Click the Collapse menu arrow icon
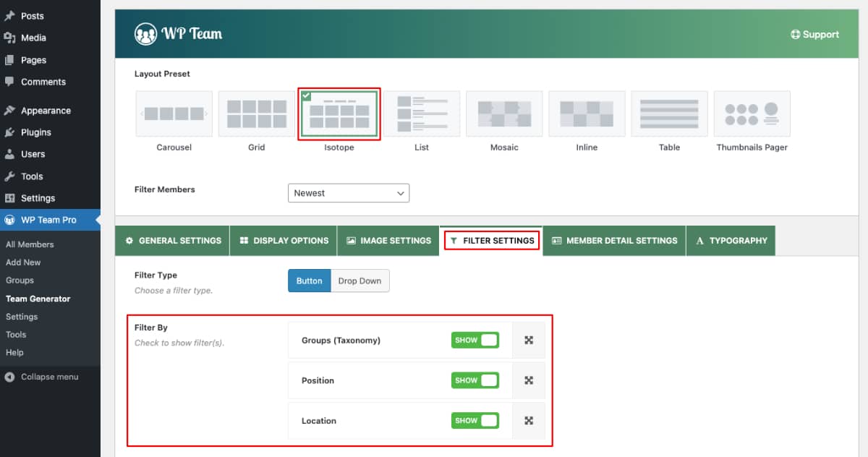Viewport: 868px width, 457px height. pos(9,377)
